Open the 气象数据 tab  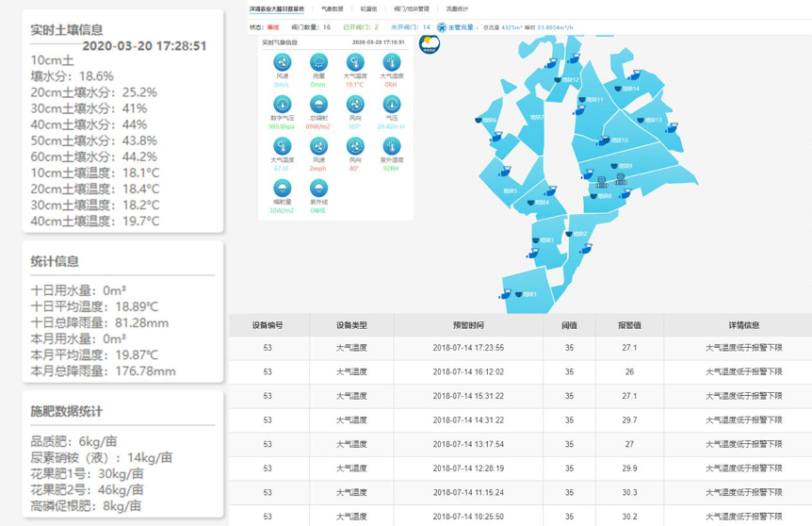click(333, 9)
